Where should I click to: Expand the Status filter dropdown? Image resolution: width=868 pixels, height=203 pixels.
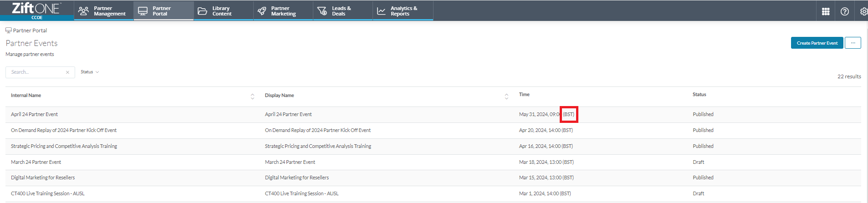coord(90,72)
